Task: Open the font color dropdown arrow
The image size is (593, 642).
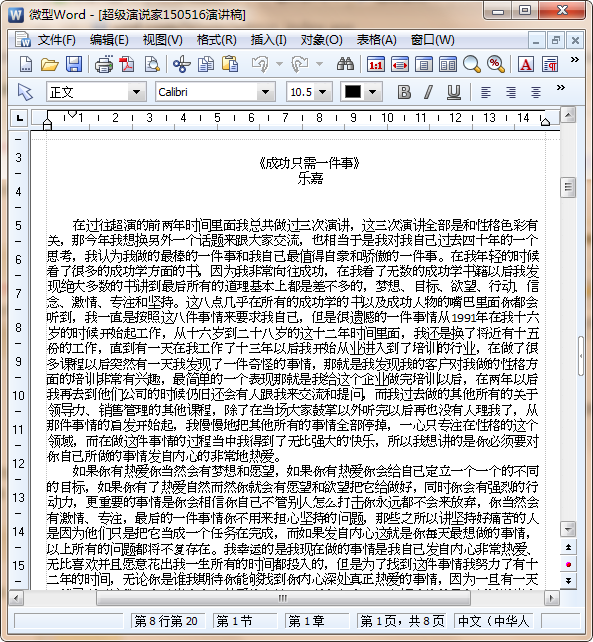Action: tap(373, 92)
